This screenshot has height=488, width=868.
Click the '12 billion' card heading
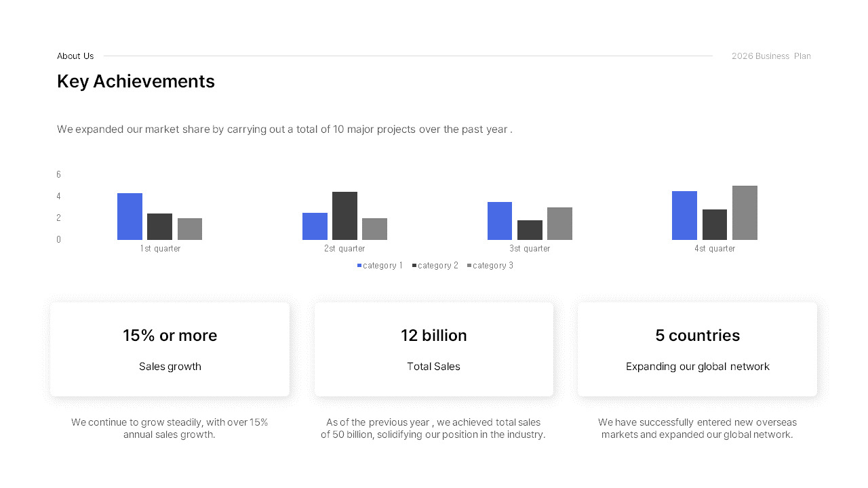pyautogui.click(x=434, y=335)
